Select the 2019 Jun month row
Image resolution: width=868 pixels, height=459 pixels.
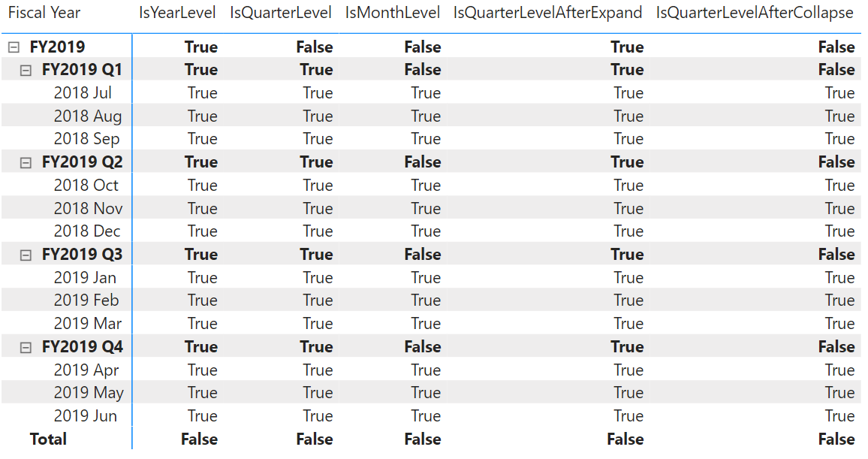tap(85, 416)
